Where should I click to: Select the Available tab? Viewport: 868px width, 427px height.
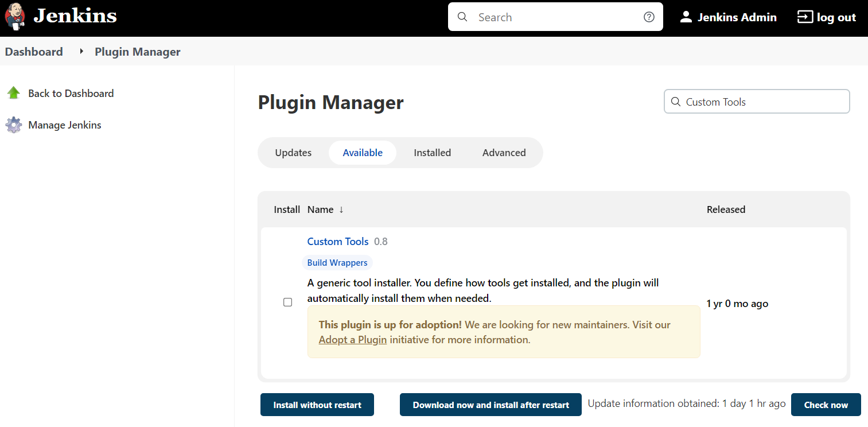(x=363, y=153)
